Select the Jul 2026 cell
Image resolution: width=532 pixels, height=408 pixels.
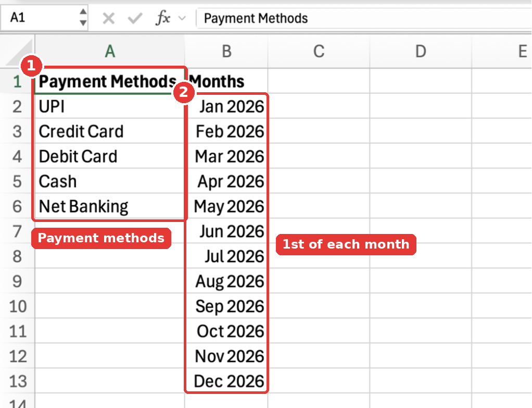click(226, 256)
